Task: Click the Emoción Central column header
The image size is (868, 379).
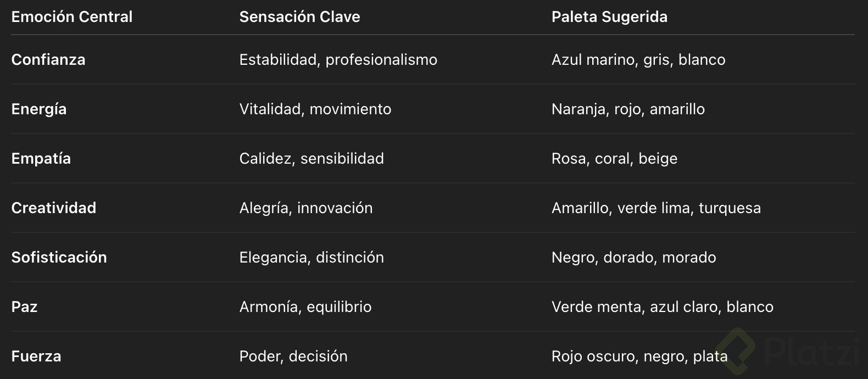Action: click(72, 17)
